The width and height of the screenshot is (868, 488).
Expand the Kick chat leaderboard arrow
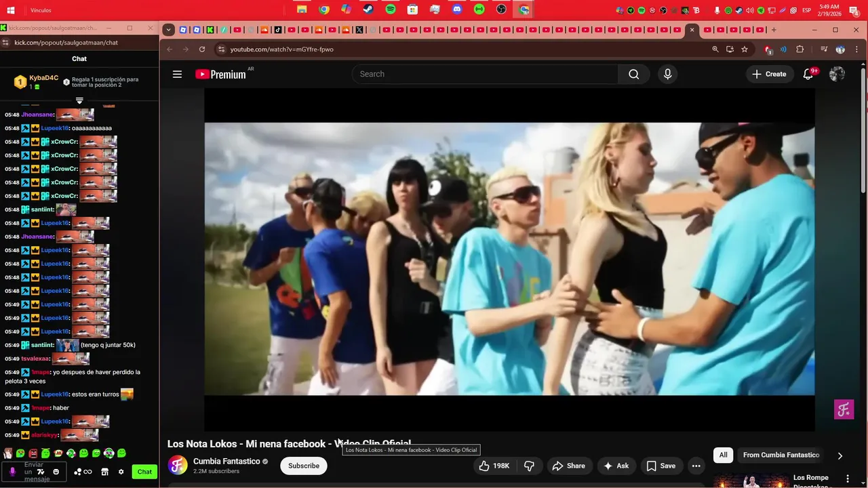point(79,101)
